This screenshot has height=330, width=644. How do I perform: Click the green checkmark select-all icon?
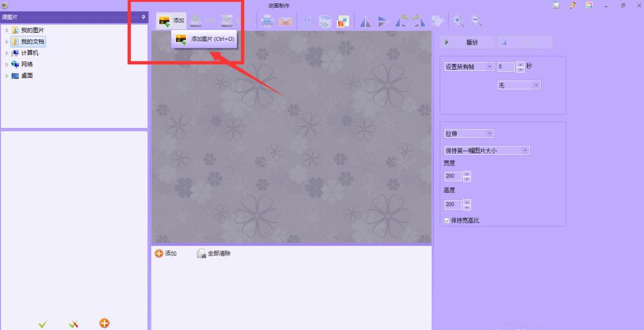click(x=43, y=324)
